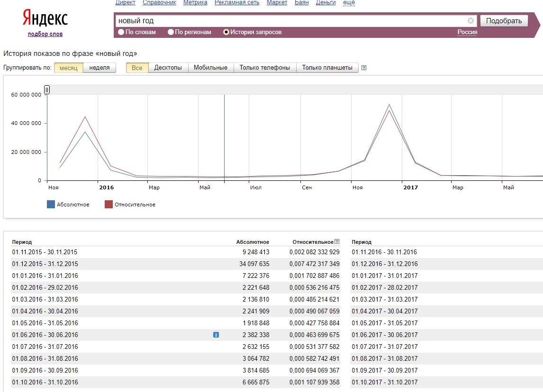Click the help icon beside device filters

coord(364,68)
